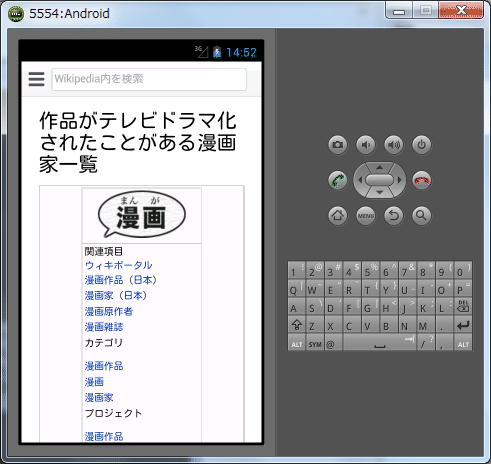Open the 漫画家 category link
The width and height of the screenshot is (491, 464).
[99, 397]
